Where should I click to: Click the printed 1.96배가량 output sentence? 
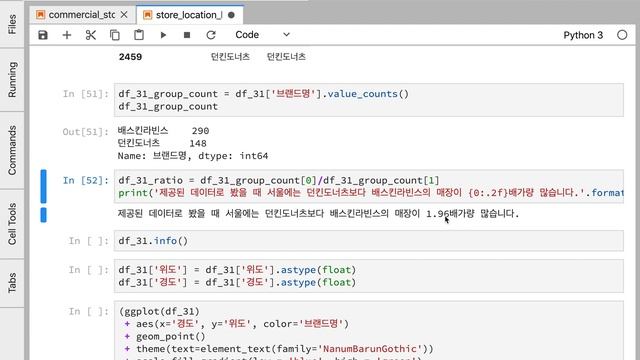(318, 213)
